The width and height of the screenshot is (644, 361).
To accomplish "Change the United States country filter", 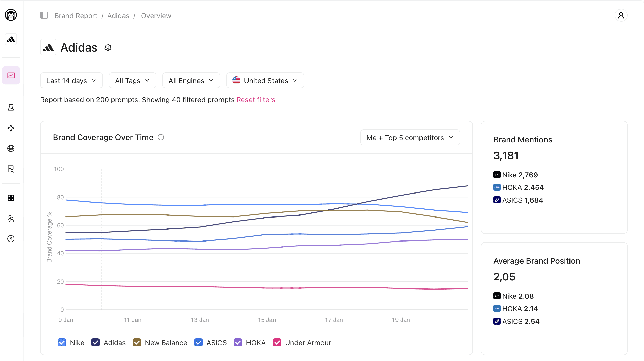I will 264,80.
